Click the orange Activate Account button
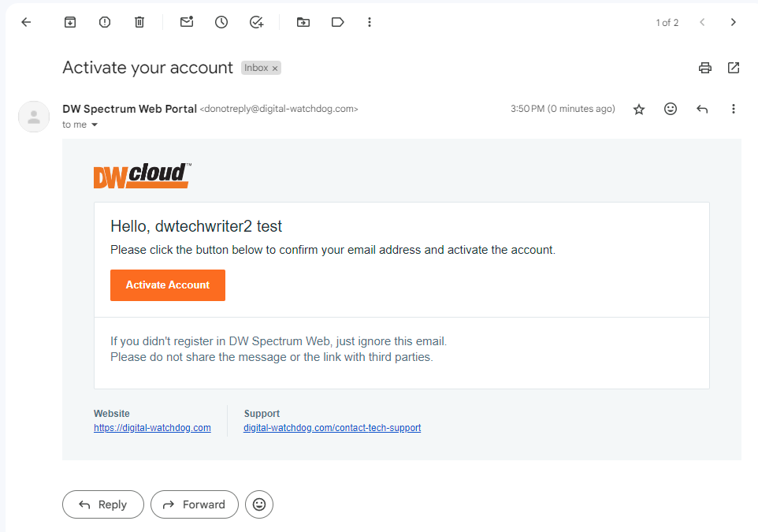The height and width of the screenshot is (532, 758). tap(168, 285)
